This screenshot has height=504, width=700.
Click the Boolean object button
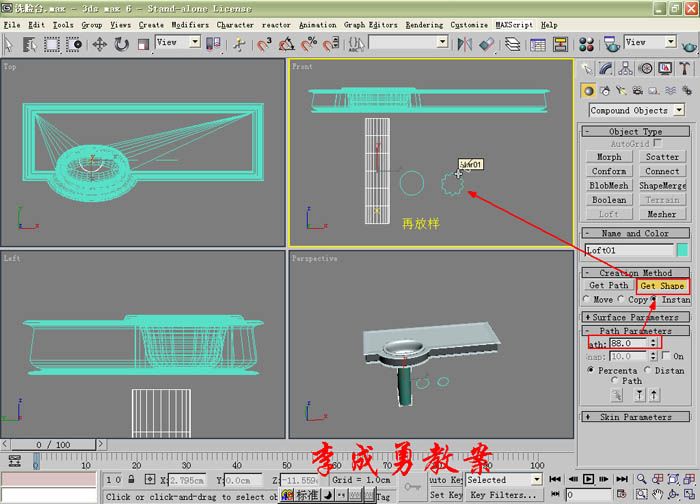click(x=609, y=200)
